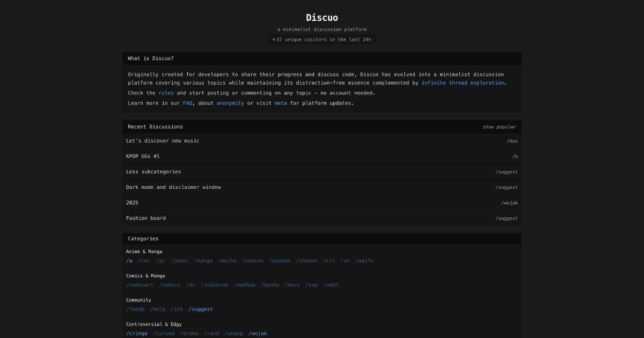Image resolution: width=644 pixels, height=338 pixels.
Task: Toggle show popular discussions
Action: (x=499, y=127)
